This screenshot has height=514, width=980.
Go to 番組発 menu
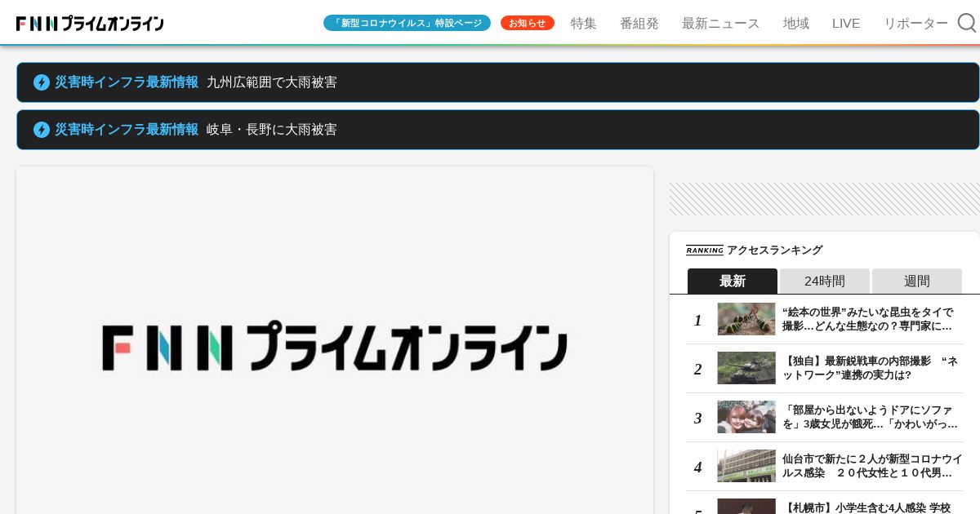[639, 23]
